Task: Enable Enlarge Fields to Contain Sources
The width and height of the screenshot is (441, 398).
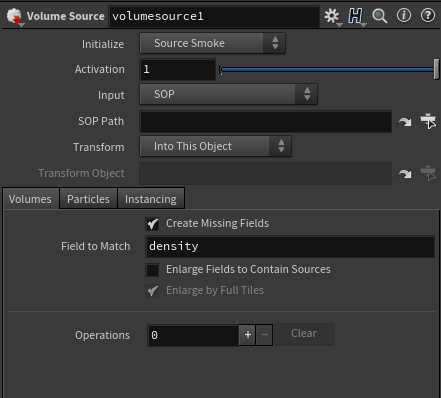Action: point(152,270)
